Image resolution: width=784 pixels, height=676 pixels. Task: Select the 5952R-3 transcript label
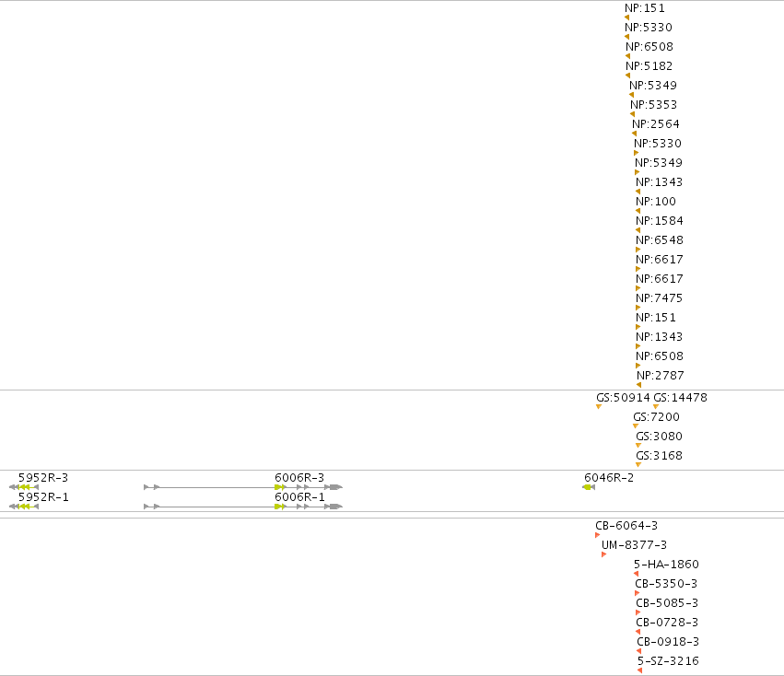pos(43,478)
